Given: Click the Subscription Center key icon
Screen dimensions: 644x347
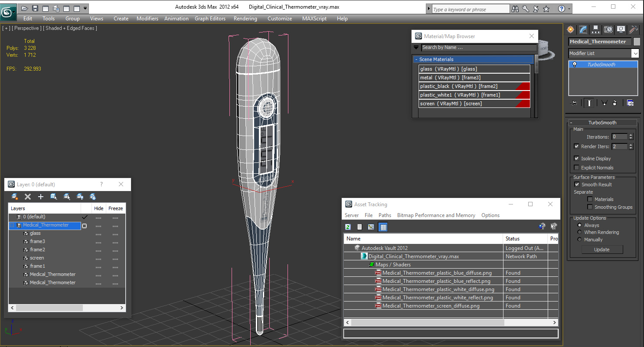Looking at the screenshot, I should (526, 9).
